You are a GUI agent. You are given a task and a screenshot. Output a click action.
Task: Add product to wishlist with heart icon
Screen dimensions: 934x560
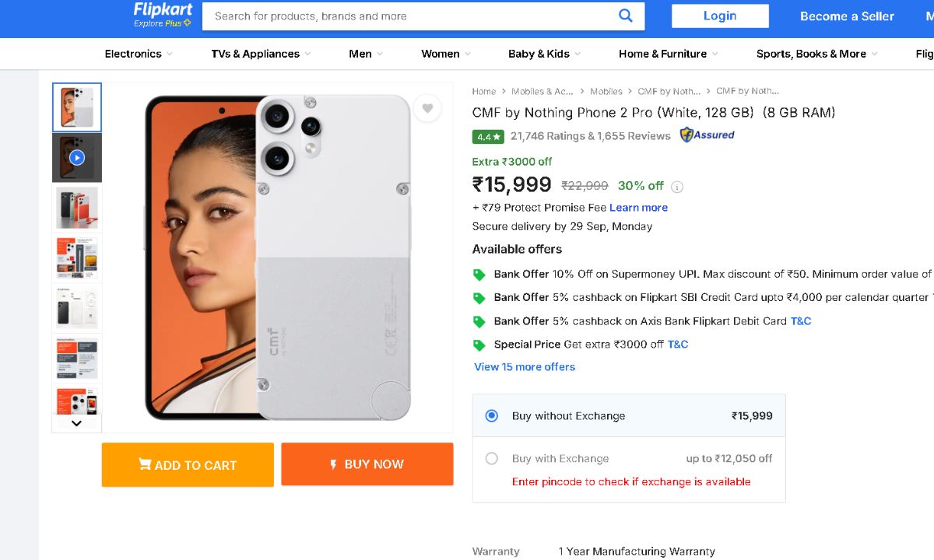427,108
